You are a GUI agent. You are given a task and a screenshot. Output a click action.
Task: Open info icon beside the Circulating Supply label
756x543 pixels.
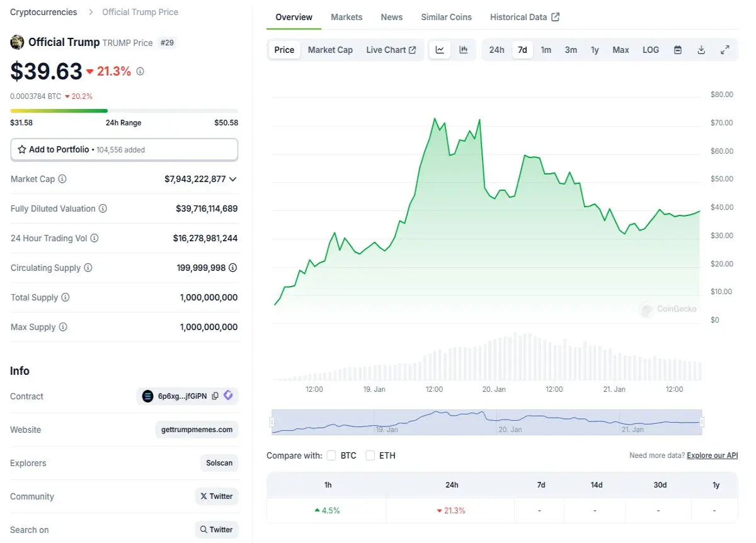click(x=88, y=268)
